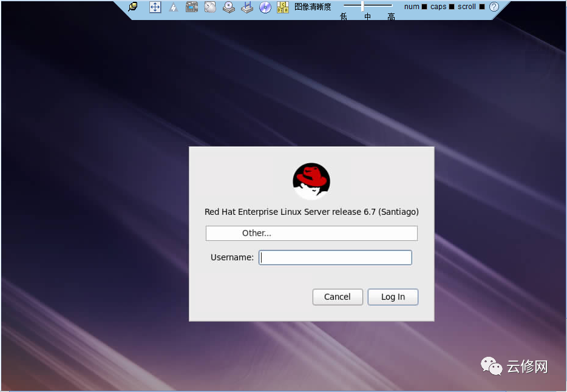Click the 低 low clarity label
Image resolution: width=567 pixels, height=392 pixels.
[344, 16]
